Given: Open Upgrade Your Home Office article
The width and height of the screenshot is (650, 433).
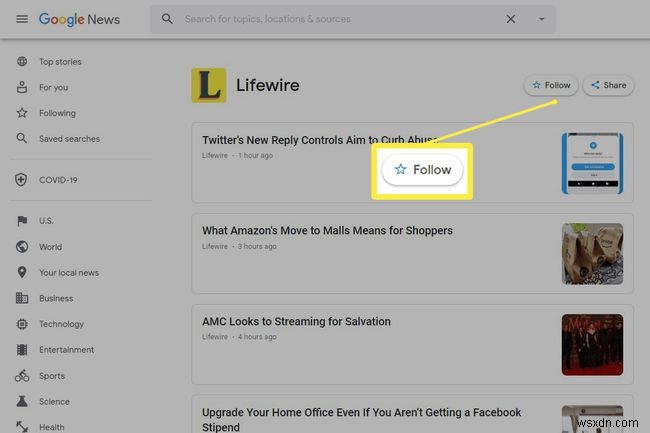Looking at the screenshot, I should point(361,419).
